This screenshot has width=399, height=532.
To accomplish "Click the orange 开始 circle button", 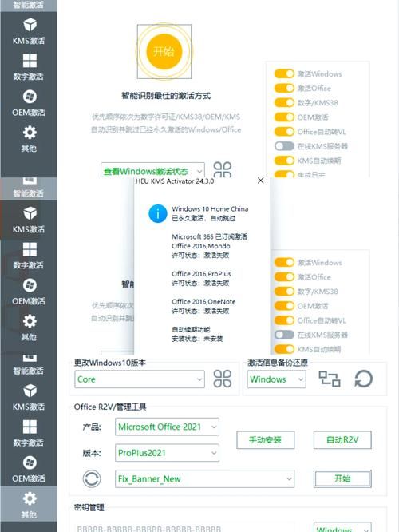I will pos(164,51).
